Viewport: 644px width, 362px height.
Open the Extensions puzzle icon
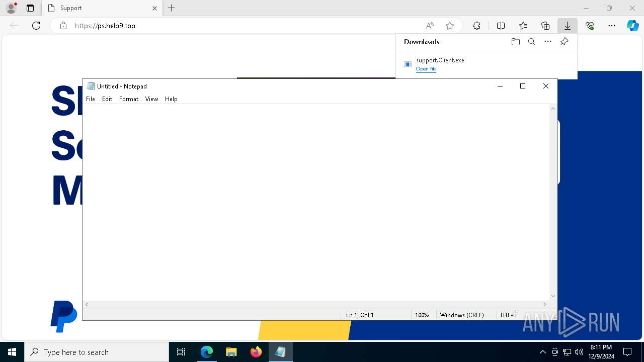476,26
